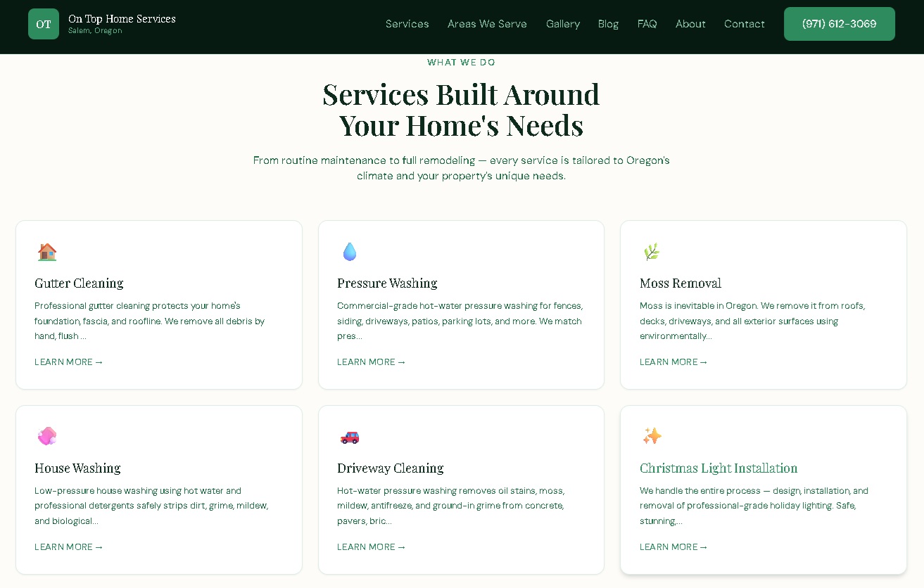Visit the FAQ page
This screenshot has height=588, width=924.
coord(647,23)
